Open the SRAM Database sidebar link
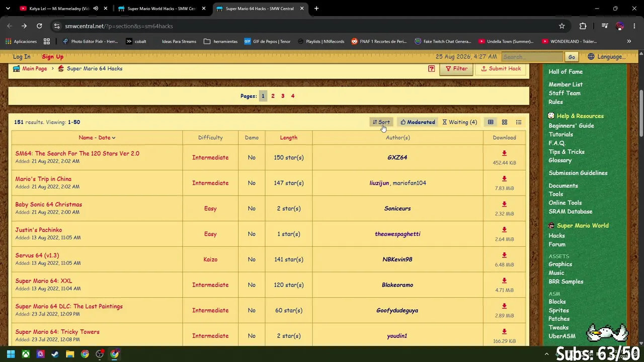 571,212
